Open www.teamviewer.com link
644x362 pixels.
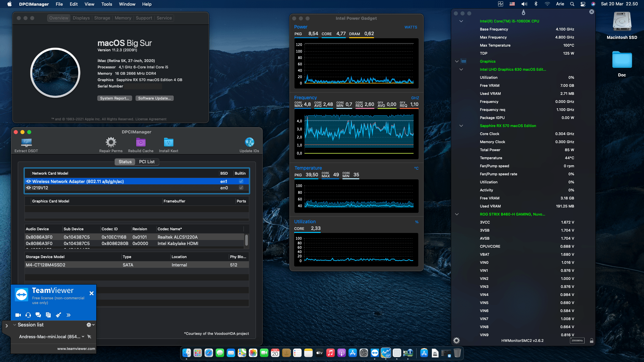pos(76,349)
